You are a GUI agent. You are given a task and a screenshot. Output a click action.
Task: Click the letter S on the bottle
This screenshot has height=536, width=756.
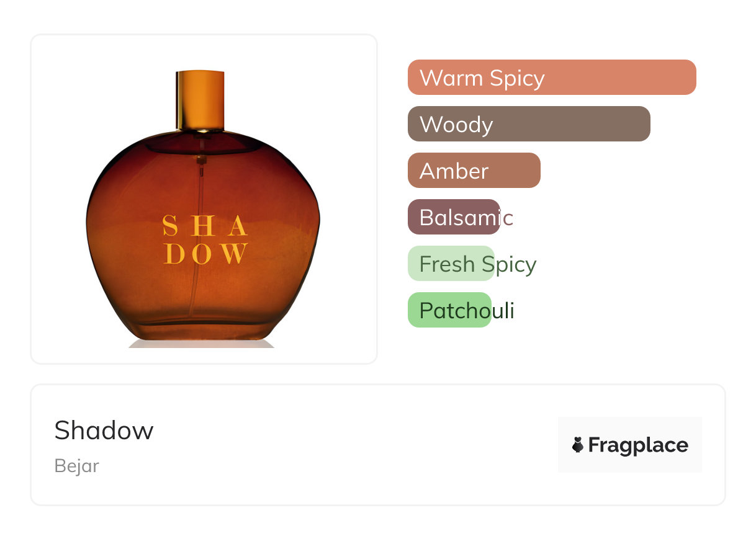pos(170,226)
